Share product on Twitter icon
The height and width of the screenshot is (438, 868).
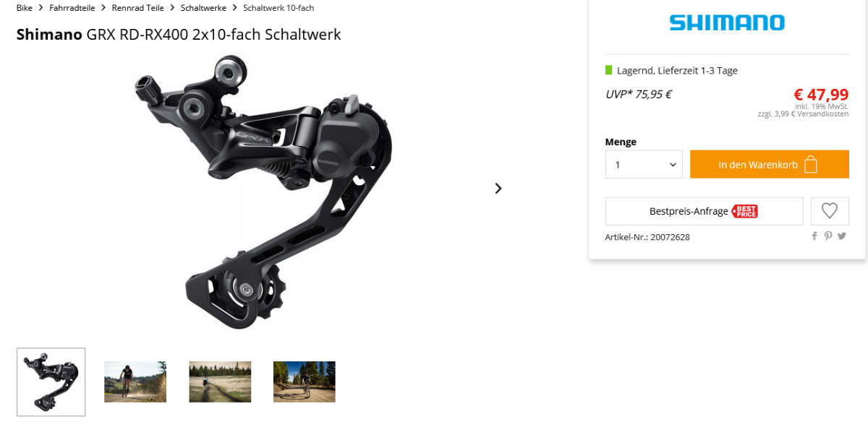point(842,236)
